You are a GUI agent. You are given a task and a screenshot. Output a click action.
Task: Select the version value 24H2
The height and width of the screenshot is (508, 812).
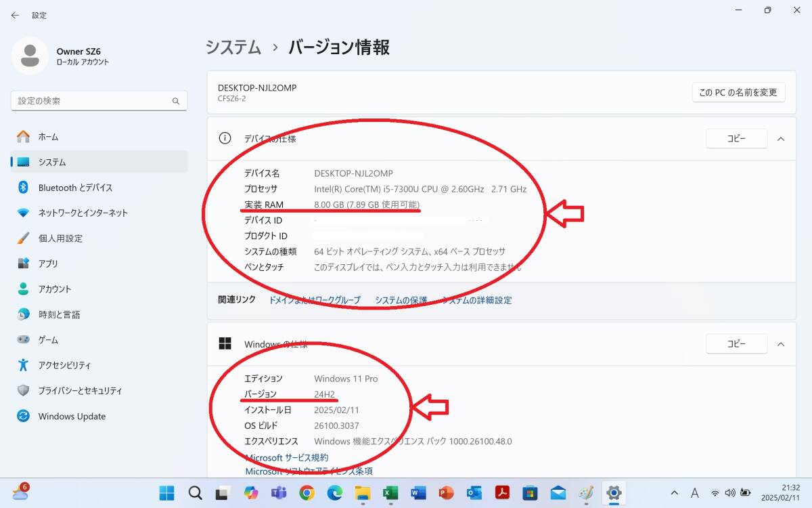pyautogui.click(x=325, y=394)
